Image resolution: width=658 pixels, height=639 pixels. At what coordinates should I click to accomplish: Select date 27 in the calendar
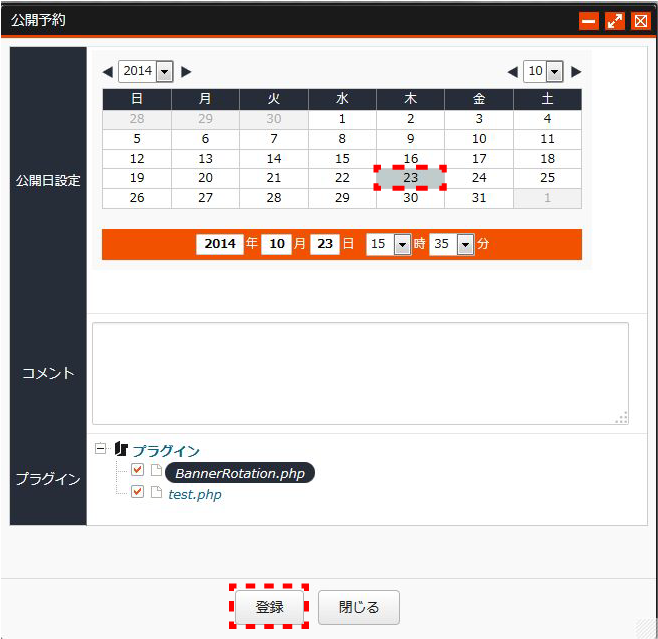205,198
